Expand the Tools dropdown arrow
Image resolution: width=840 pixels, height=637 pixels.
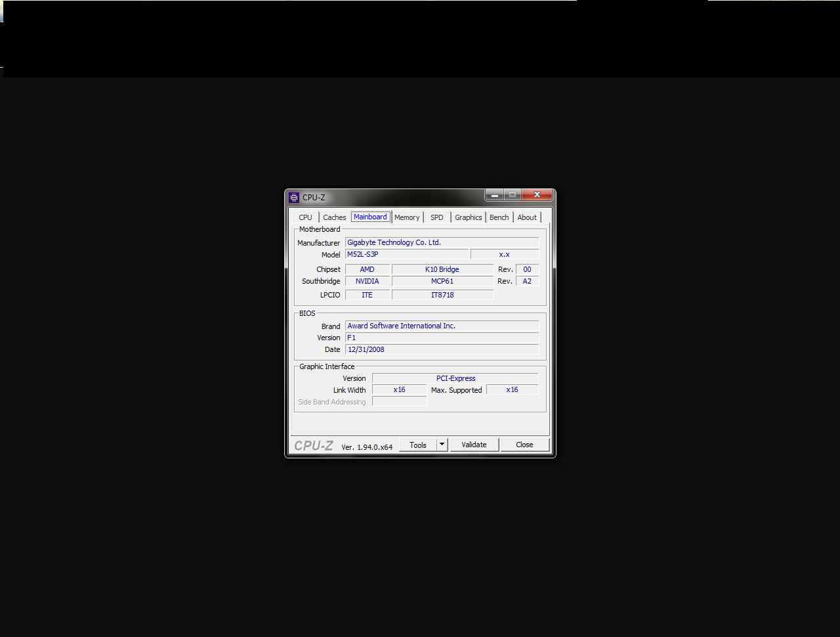pos(442,445)
